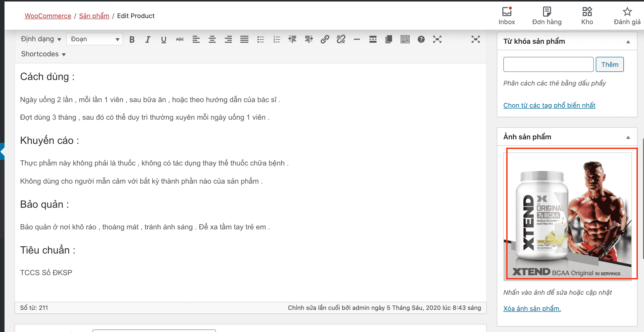
Task: Click the heading 'Tiêu chuẩn :'
Action: 48,250
